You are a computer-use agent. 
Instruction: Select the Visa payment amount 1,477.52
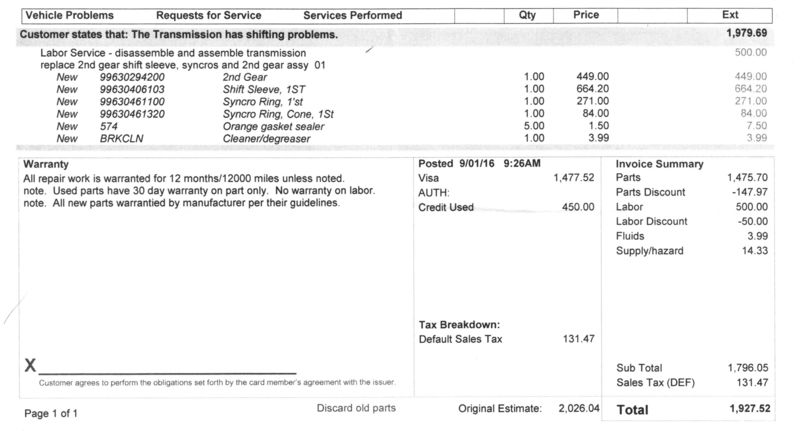click(573, 177)
